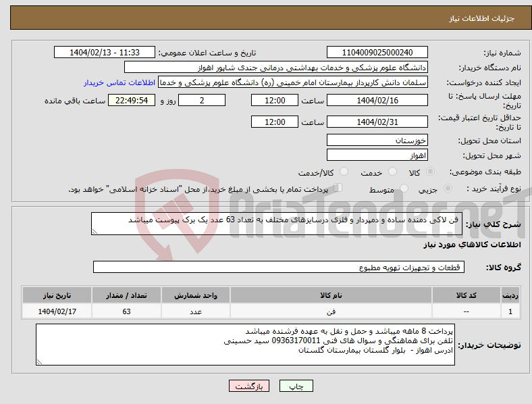Click the واحد شمارش column header
This screenshot has height=404, width=532.
[196, 295]
